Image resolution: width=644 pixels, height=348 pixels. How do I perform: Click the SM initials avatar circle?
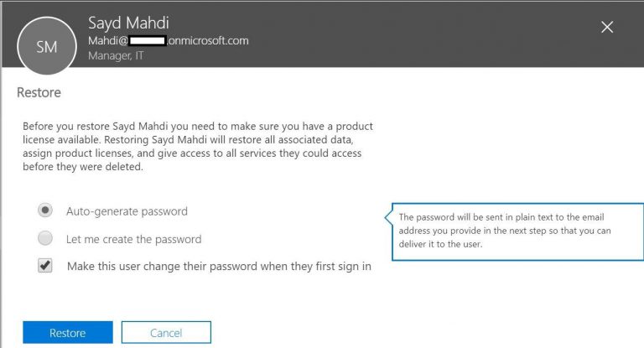click(x=47, y=46)
